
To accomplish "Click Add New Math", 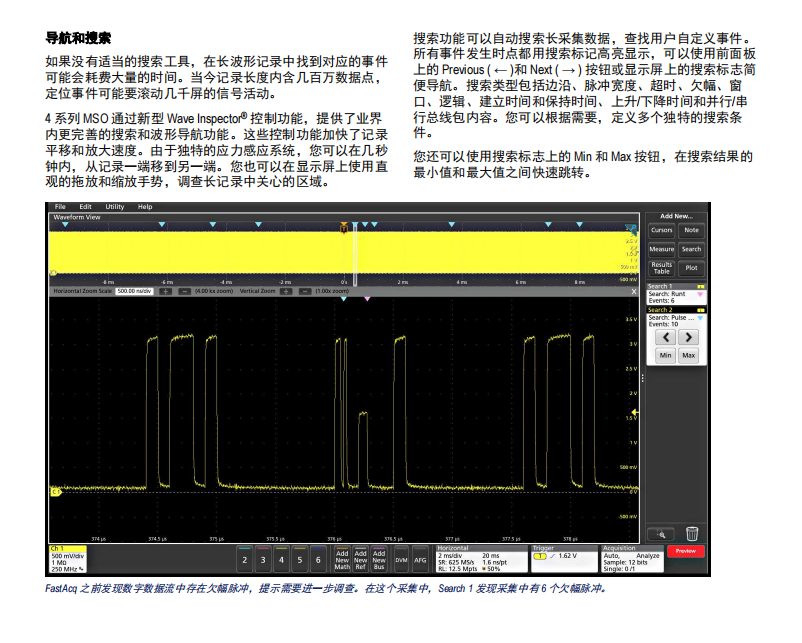I will point(342,559).
